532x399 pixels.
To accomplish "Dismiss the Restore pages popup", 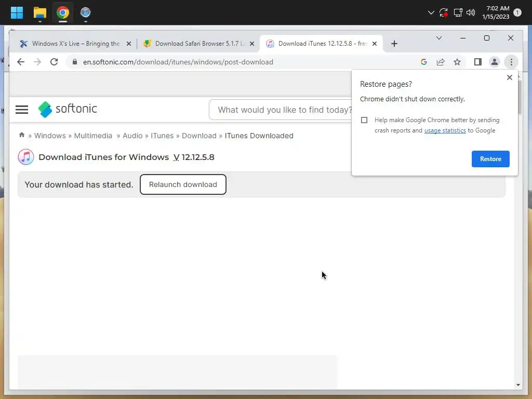I will point(509,77).
